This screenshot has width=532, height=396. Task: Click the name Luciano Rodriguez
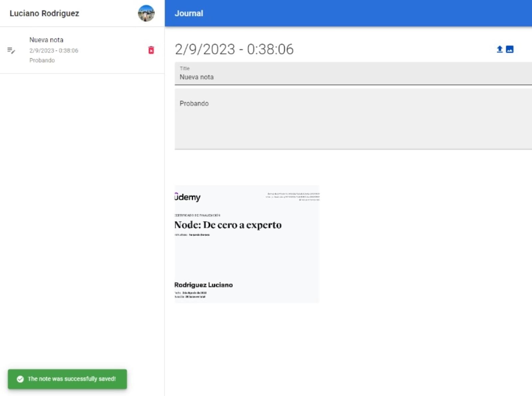click(45, 13)
